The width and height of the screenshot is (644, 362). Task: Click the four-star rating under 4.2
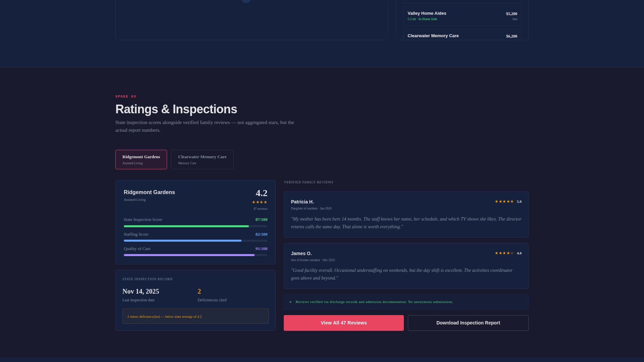(x=260, y=202)
